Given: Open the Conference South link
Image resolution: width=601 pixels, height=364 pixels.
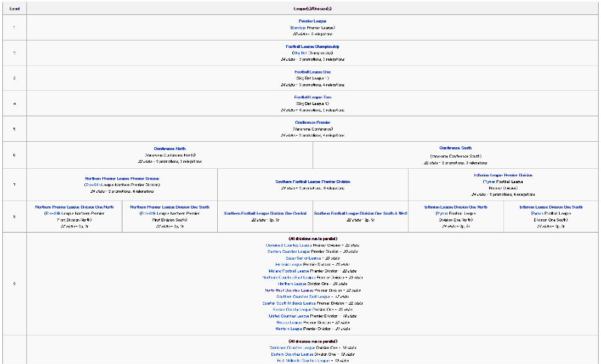Looking at the screenshot, I should (x=455, y=148).
